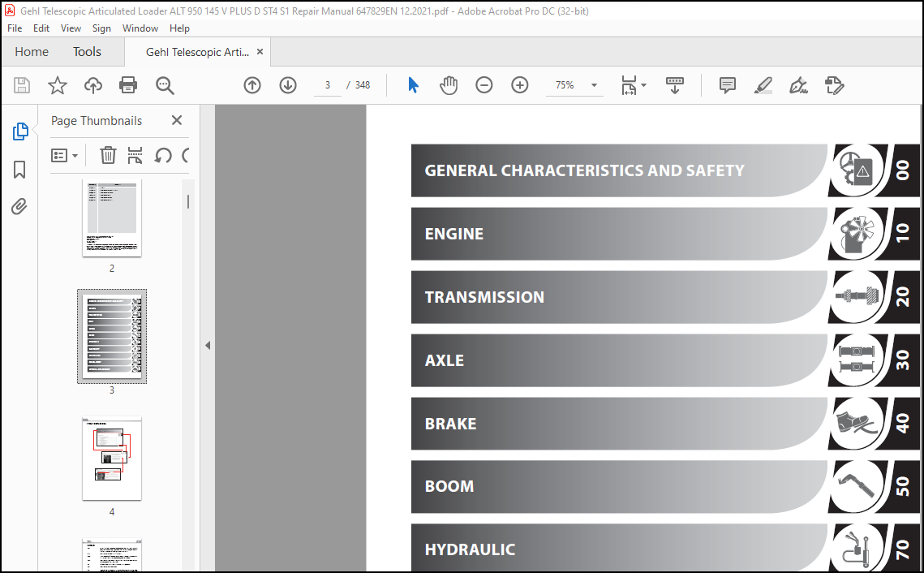Image resolution: width=924 pixels, height=573 pixels.
Task: Select the Highlight text tool
Action: [763, 85]
